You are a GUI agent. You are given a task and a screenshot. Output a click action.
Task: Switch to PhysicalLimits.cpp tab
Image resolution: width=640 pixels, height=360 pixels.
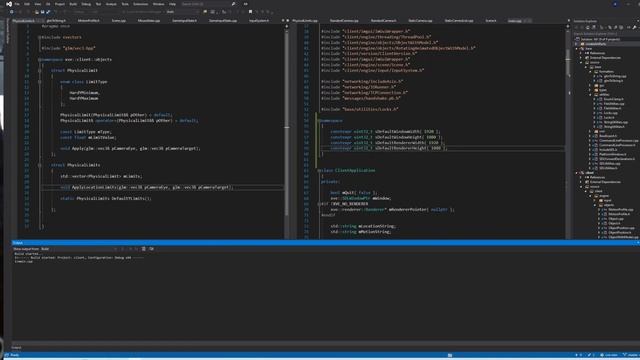click(305, 20)
